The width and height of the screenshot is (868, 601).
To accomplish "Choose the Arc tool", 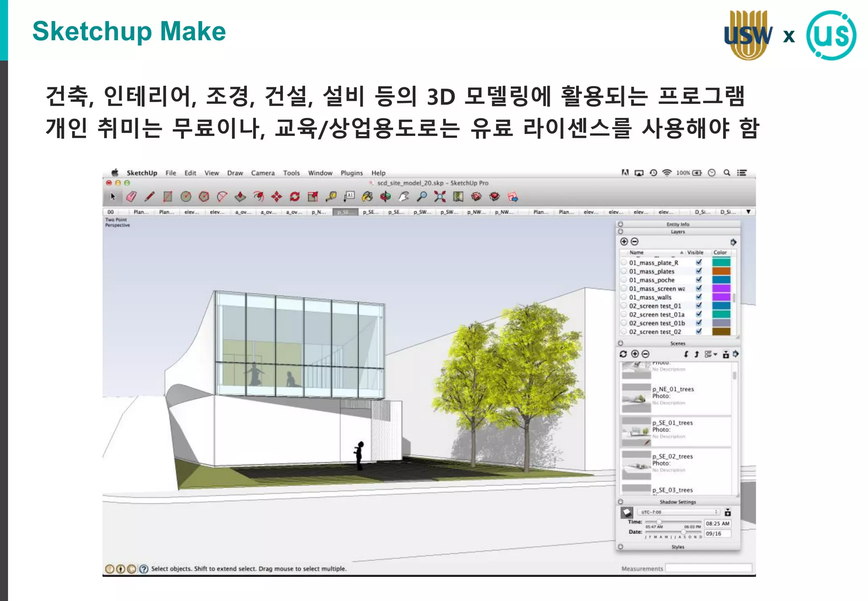I will click(222, 197).
